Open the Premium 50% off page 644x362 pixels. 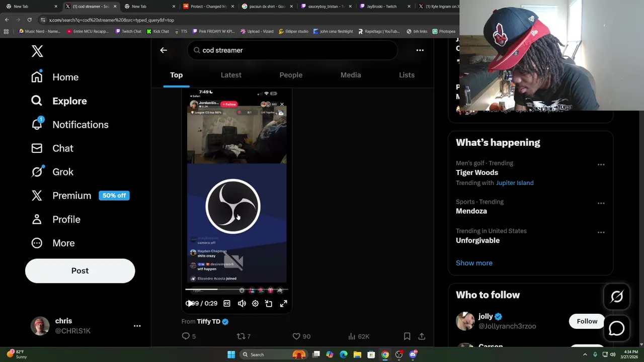(80, 196)
